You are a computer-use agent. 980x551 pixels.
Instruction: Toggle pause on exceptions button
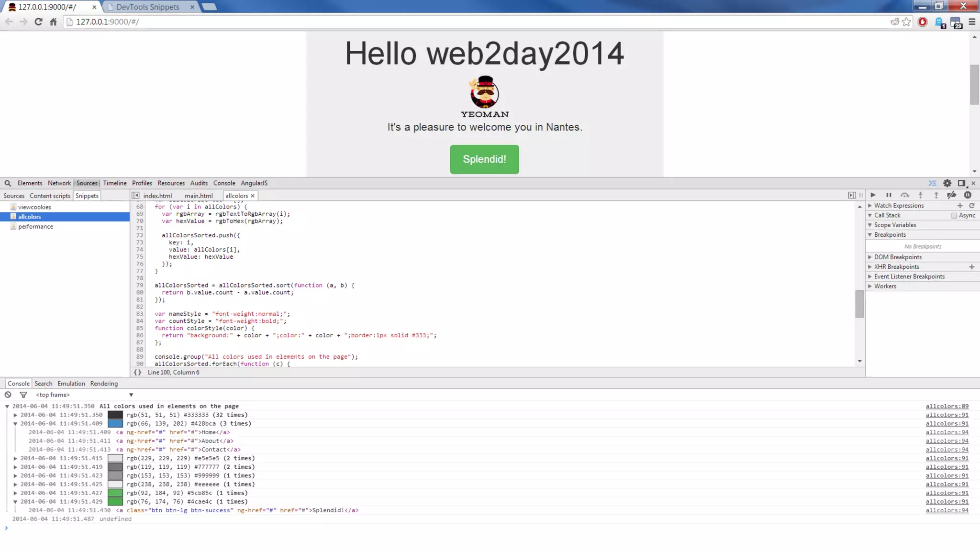click(x=968, y=195)
